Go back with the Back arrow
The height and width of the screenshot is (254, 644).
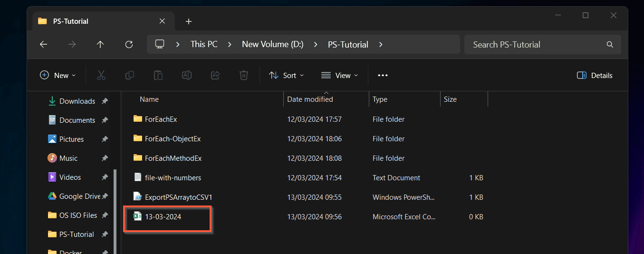43,44
